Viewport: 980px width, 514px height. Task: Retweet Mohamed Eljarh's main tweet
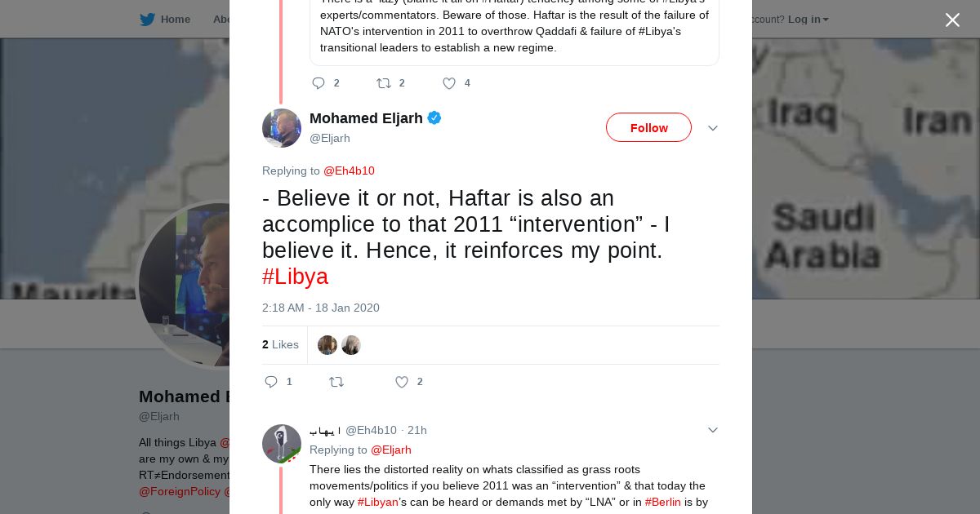pos(336,382)
